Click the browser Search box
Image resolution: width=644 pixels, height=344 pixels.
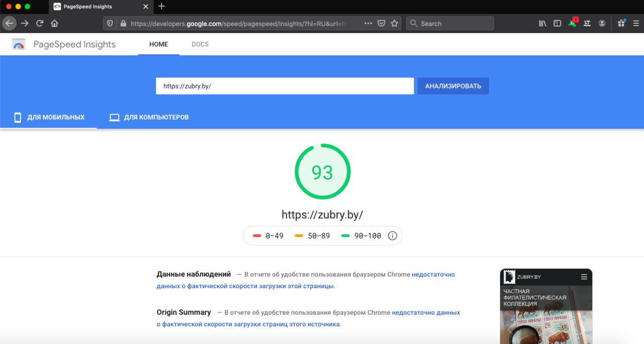pyautogui.click(x=450, y=23)
